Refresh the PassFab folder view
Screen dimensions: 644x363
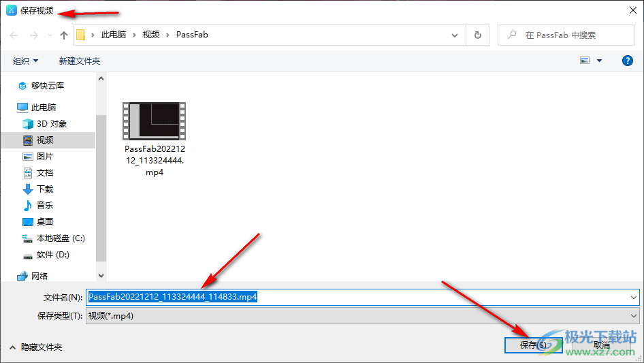(x=478, y=35)
